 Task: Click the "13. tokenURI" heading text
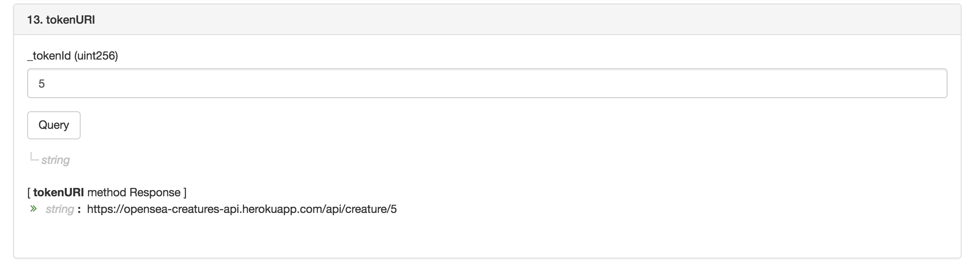(x=61, y=20)
